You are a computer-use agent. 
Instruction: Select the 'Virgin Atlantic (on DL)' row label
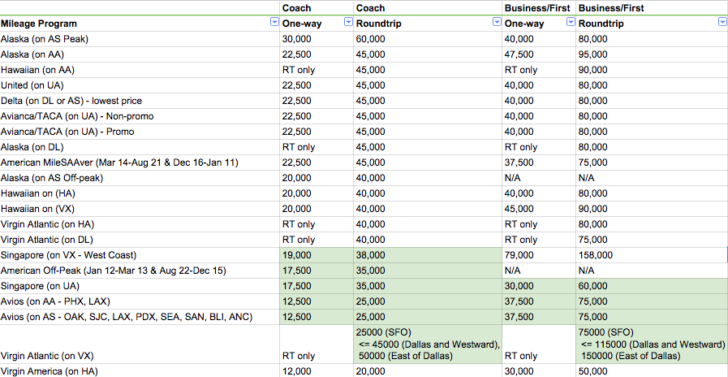tap(140, 240)
